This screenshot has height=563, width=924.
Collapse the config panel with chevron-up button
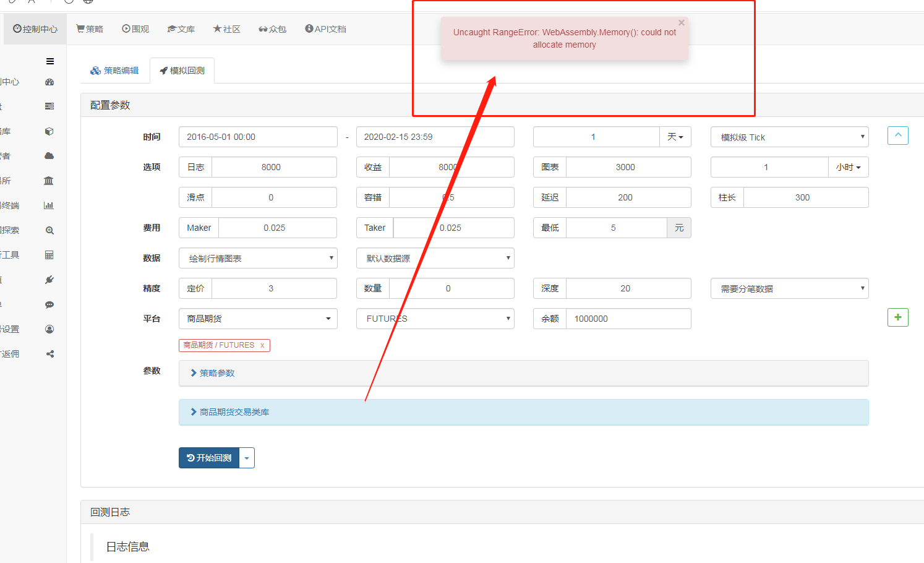(x=898, y=135)
